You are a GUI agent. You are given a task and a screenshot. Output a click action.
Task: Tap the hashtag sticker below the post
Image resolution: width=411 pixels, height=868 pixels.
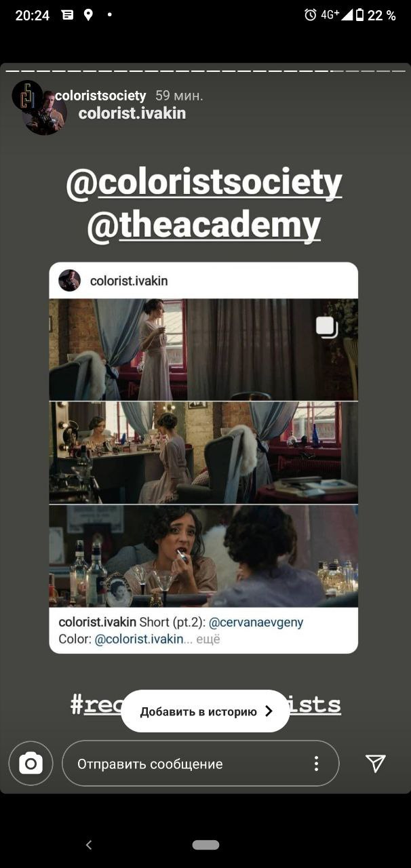206,704
